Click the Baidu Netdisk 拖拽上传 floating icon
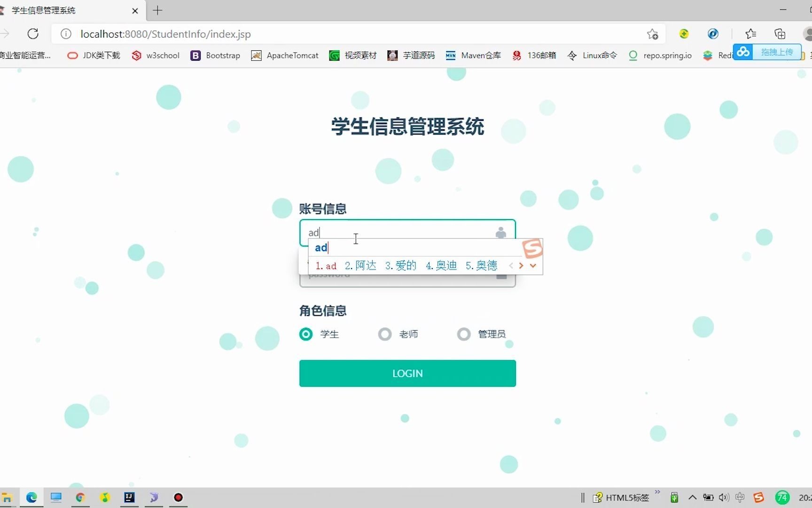 (744, 52)
